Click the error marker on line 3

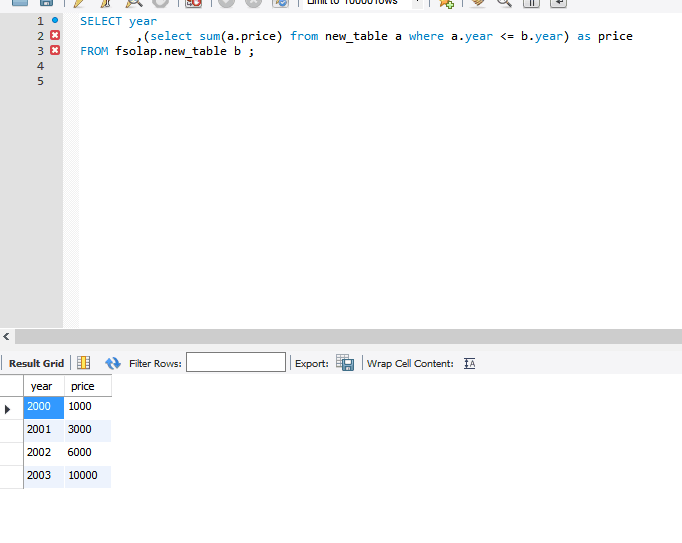[x=55, y=50]
